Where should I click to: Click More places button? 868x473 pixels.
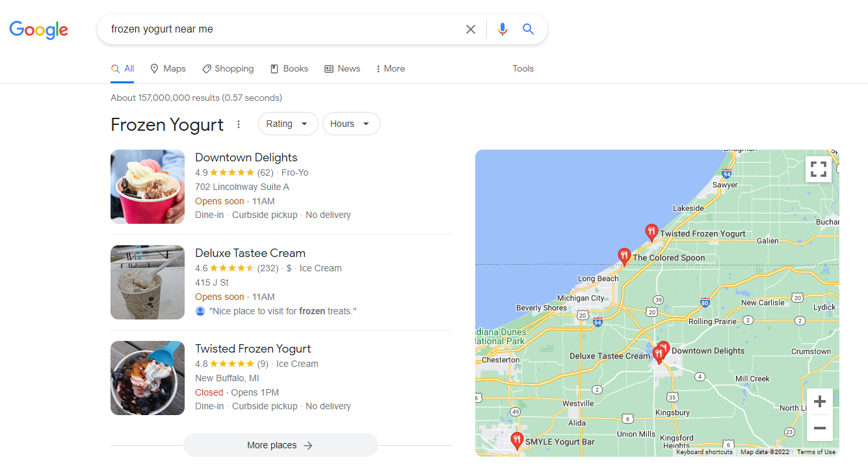coord(280,445)
